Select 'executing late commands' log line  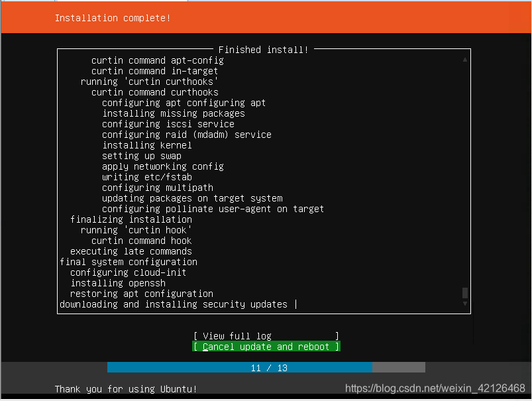point(131,251)
